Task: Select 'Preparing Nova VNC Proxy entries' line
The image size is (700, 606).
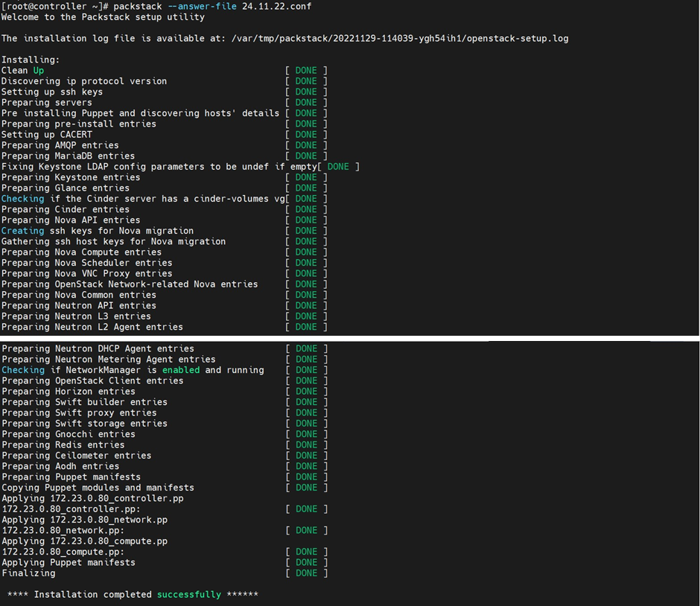Action: (87, 274)
